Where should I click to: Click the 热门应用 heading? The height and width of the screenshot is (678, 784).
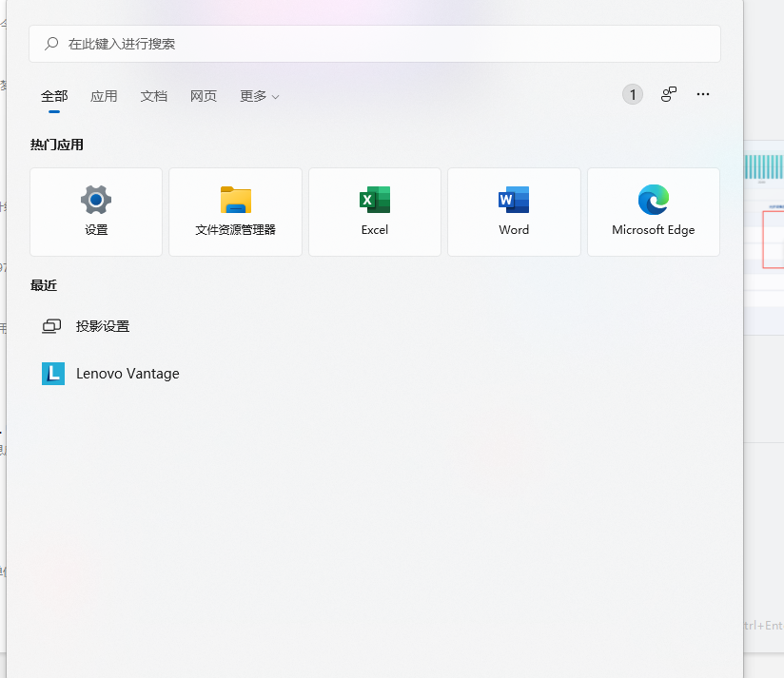(x=57, y=145)
